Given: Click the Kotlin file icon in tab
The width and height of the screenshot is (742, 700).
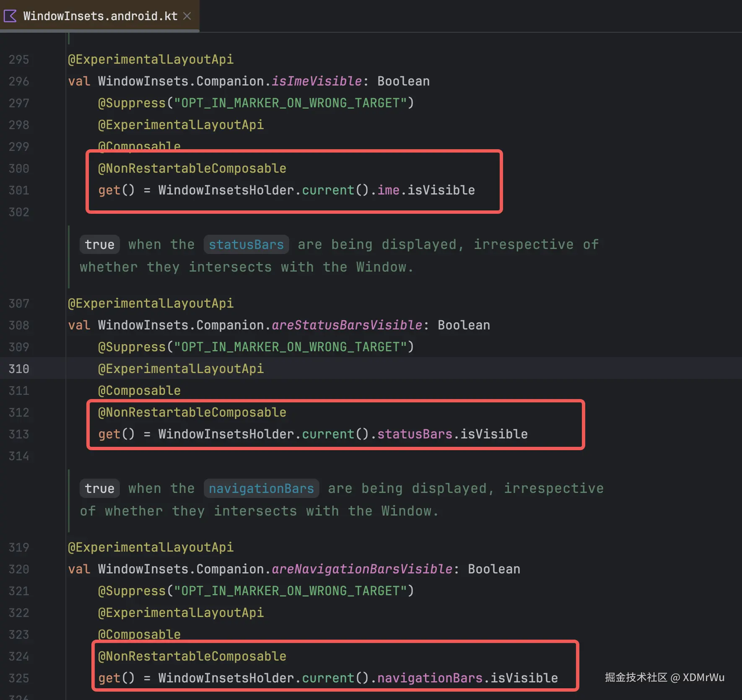Looking at the screenshot, I should pos(10,16).
